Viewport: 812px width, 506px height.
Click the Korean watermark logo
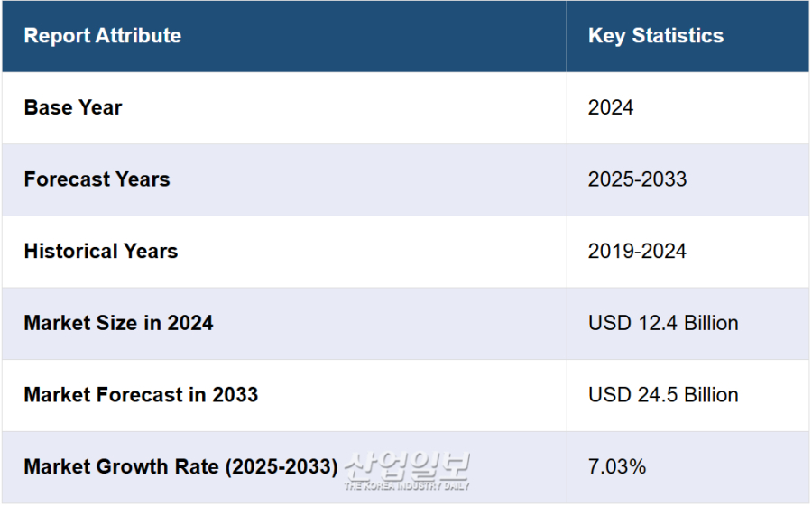coord(407,465)
